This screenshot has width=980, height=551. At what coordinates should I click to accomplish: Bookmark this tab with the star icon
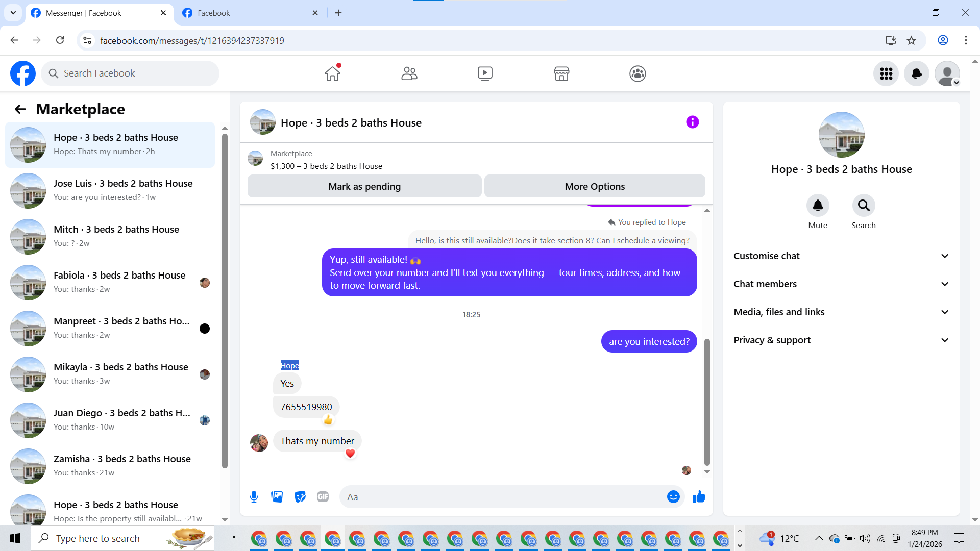[x=911, y=40]
